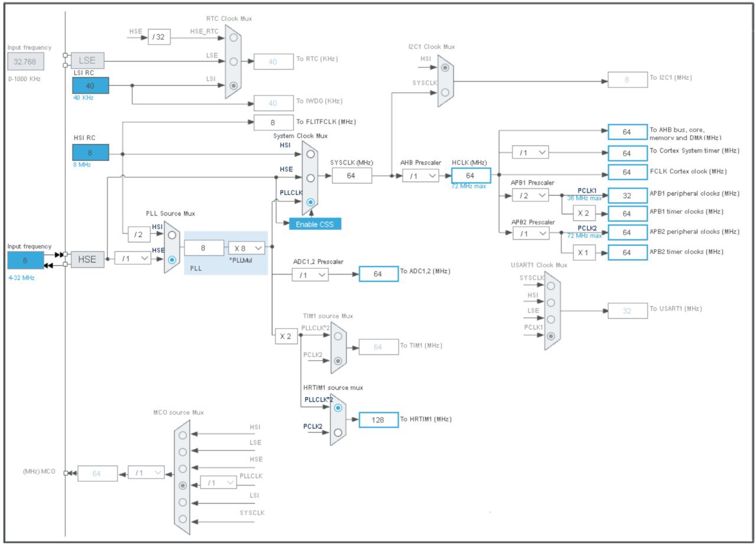The image size is (756, 545).
Task: Click the To I2C1 8 value box
Action: (627, 79)
